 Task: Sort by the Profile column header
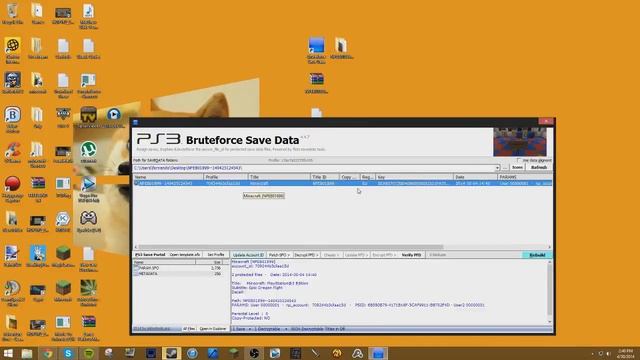(226, 177)
